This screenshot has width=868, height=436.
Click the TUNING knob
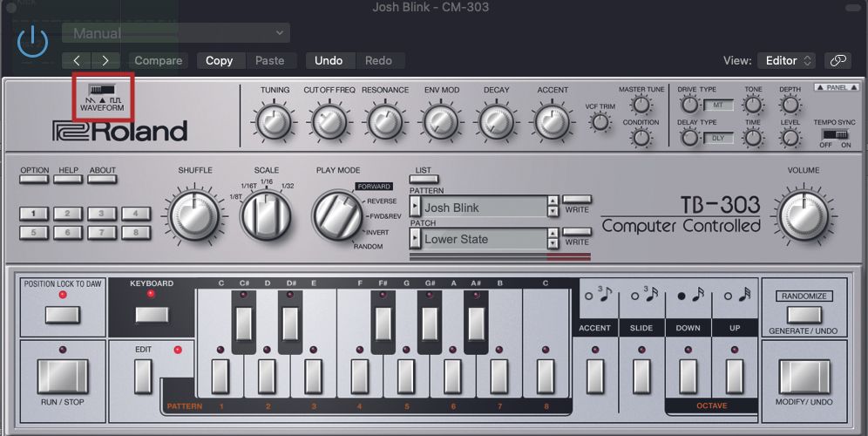click(x=274, y=122)
